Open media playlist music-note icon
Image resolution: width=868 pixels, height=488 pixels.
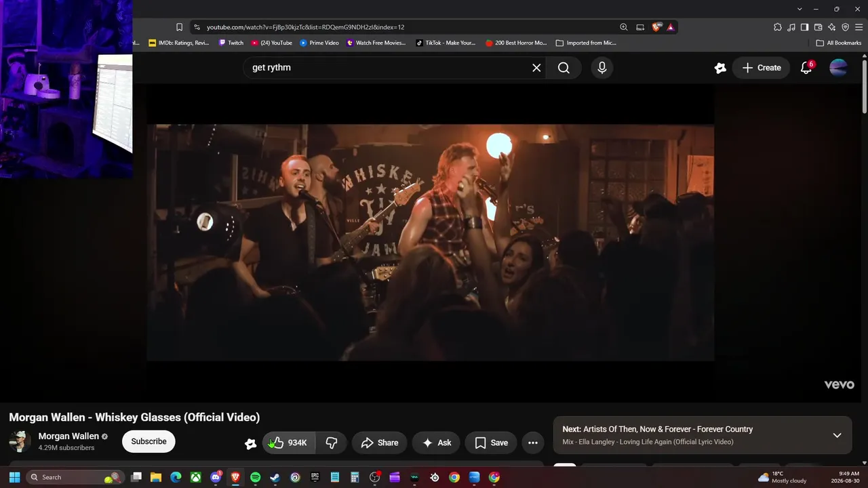pos(791,27)
